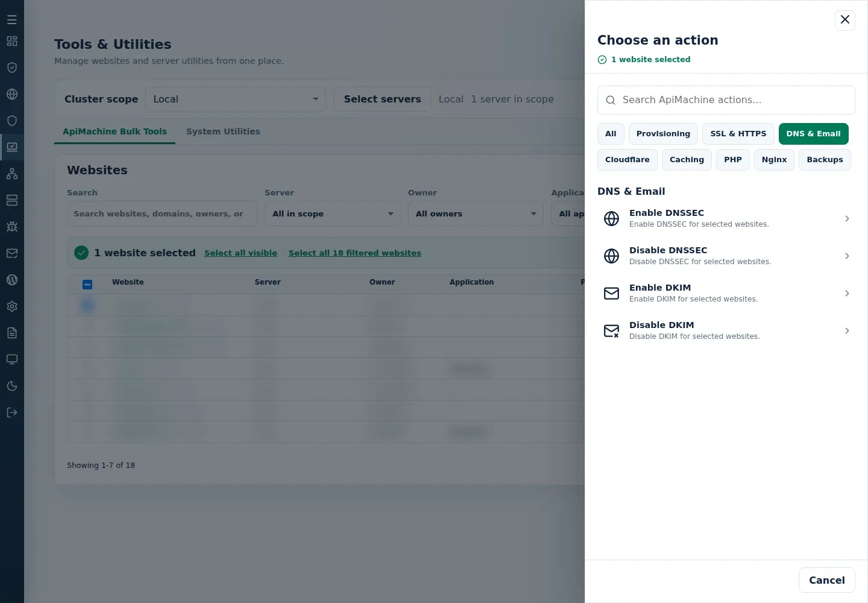
Task: Select the PHP category chip
Action: click(x=733, y=160)
